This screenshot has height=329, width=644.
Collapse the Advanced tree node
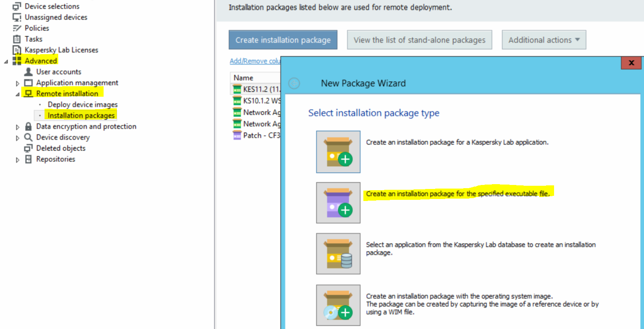click(x=6, y=61)
